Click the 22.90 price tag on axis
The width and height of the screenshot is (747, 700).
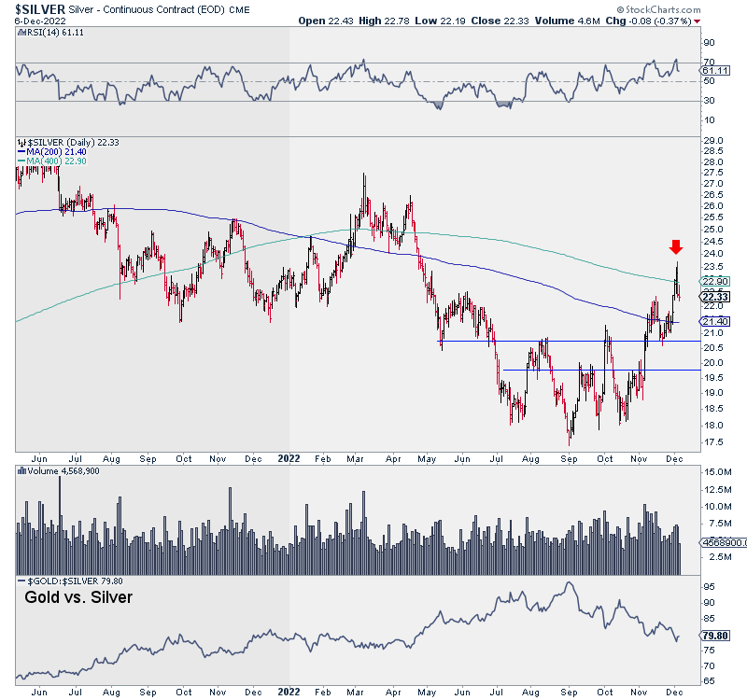pos(715,281)
